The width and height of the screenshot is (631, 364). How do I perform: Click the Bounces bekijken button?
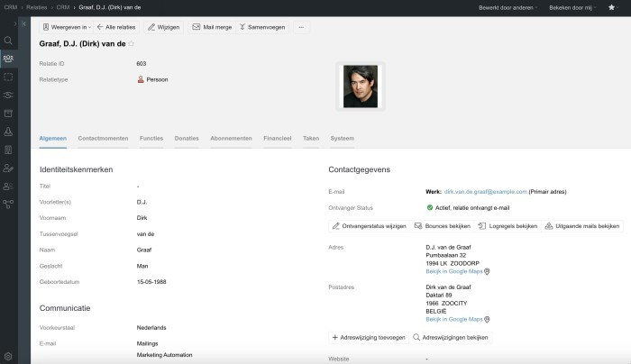(x=442, y=226)
